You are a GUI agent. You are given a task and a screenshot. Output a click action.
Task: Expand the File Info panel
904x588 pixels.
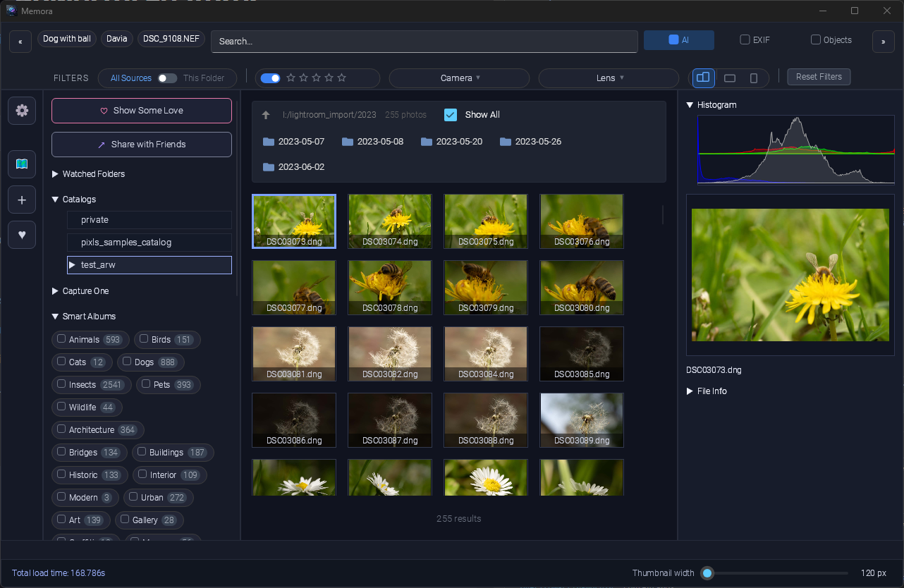click(707, 391)
